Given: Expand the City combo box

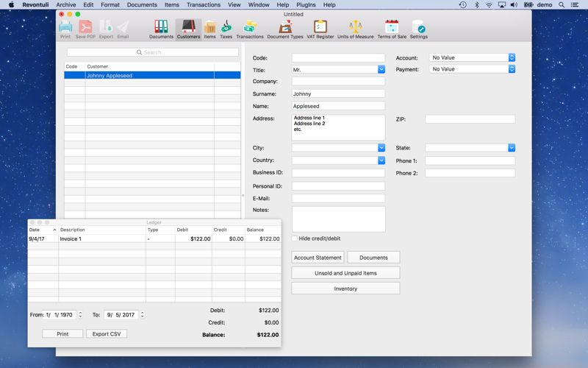Looking at the screenshot, I should [381, 148].
